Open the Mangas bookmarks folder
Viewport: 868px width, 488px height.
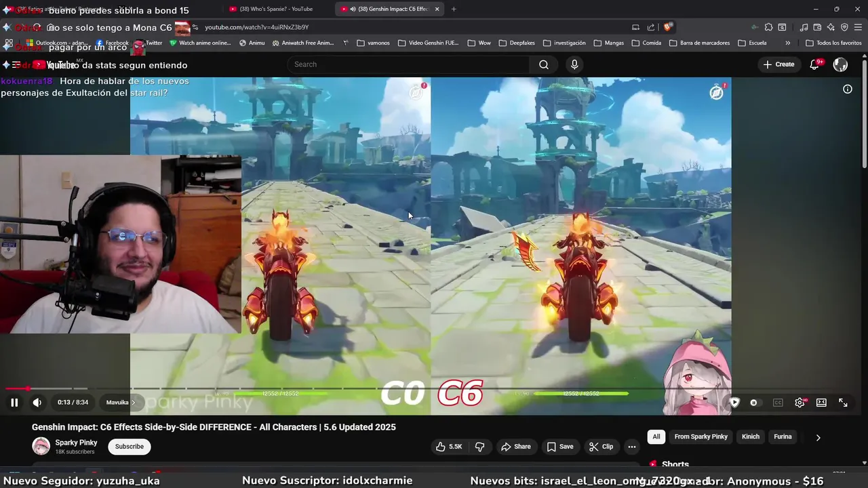(x=608, y=43)
